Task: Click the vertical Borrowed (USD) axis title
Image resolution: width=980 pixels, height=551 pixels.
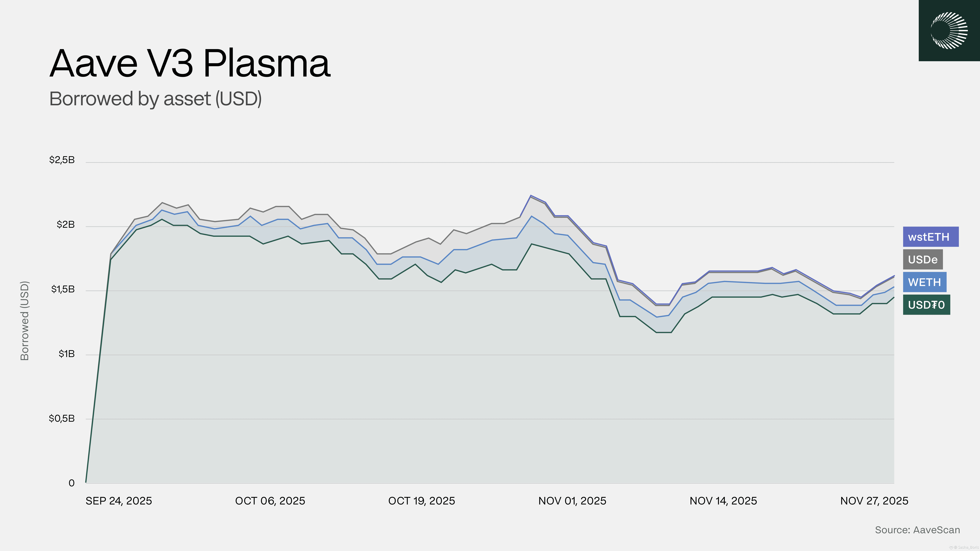Action: pos(25,320)
